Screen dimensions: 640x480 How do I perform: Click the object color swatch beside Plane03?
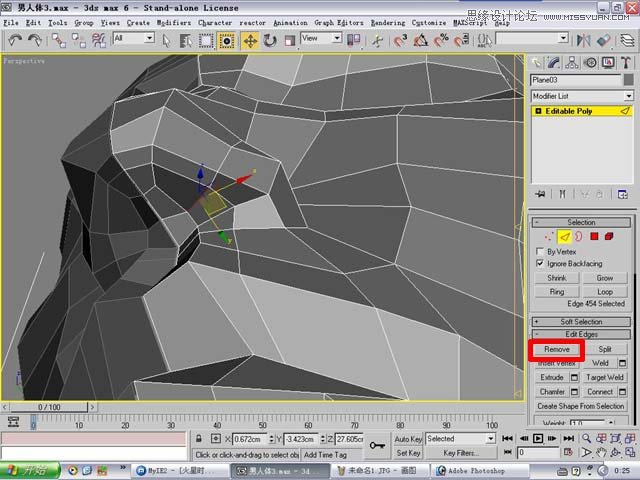pyautogui.click(x=629, y=80)
